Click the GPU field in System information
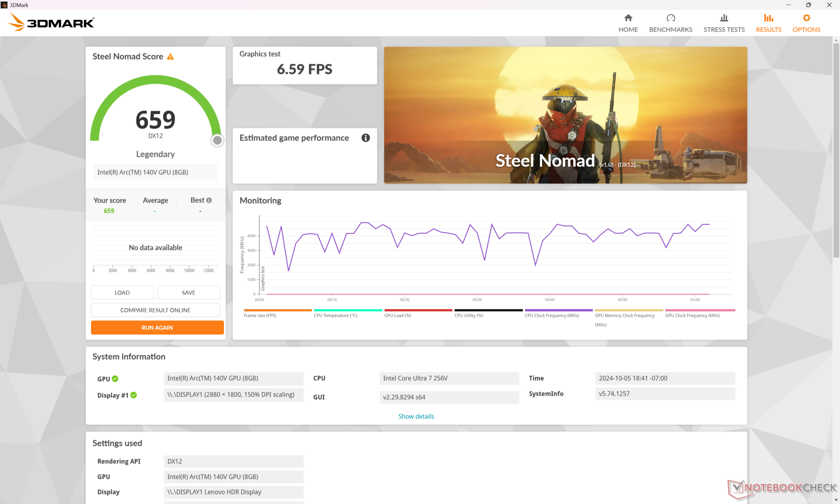Viewport: 840px width, 504px height. tap(234, 378)
